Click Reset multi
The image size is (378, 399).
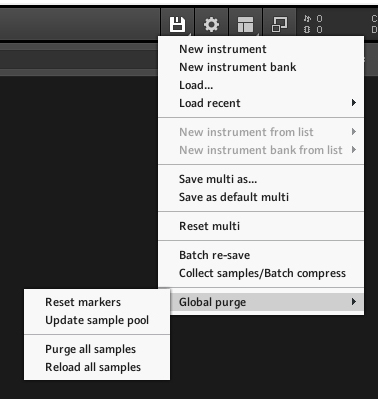point(261,226)
